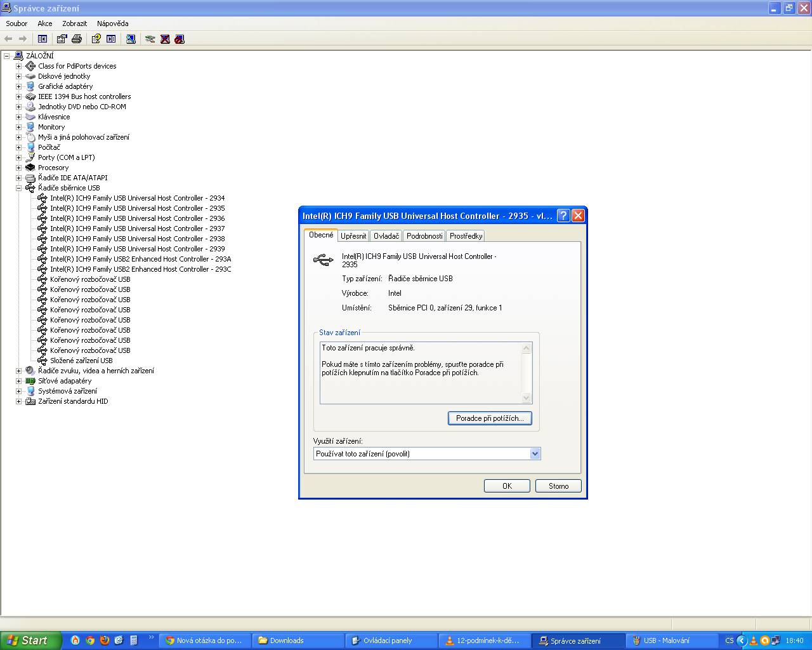
Task: Expand Myši a jiná polohovací zařízení category
Action: (18, 137)
